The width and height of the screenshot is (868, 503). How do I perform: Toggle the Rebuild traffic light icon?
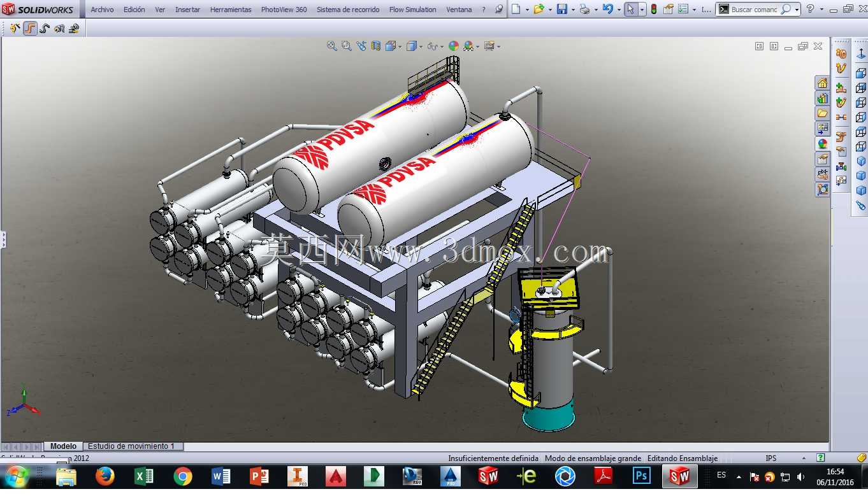click(654, 9)
